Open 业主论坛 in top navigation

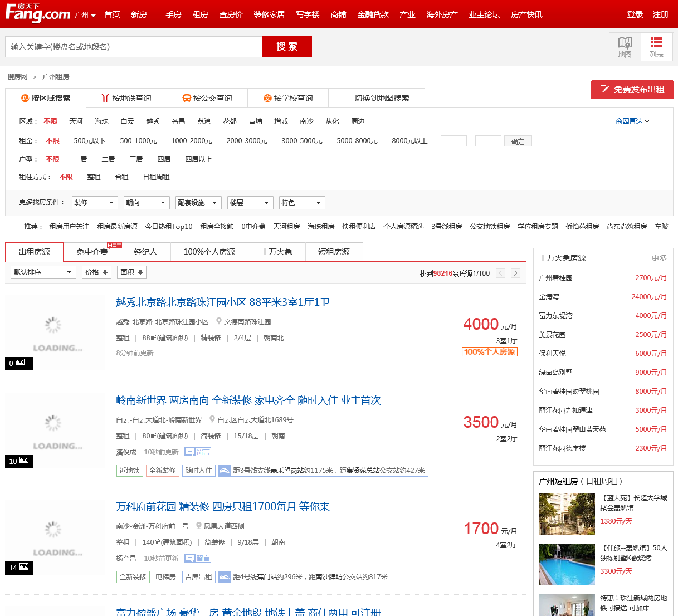(484, 14)
